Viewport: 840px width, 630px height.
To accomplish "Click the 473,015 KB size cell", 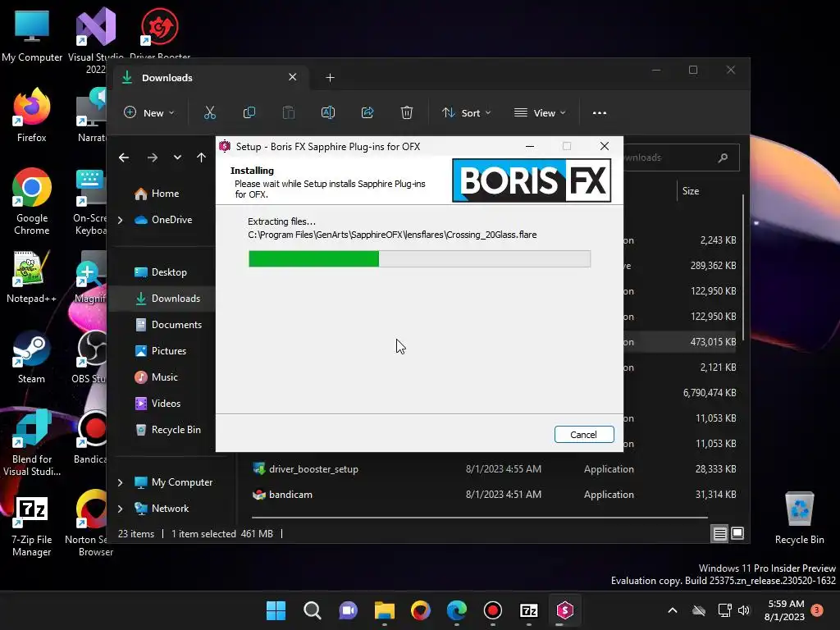I will coord(713,342).
